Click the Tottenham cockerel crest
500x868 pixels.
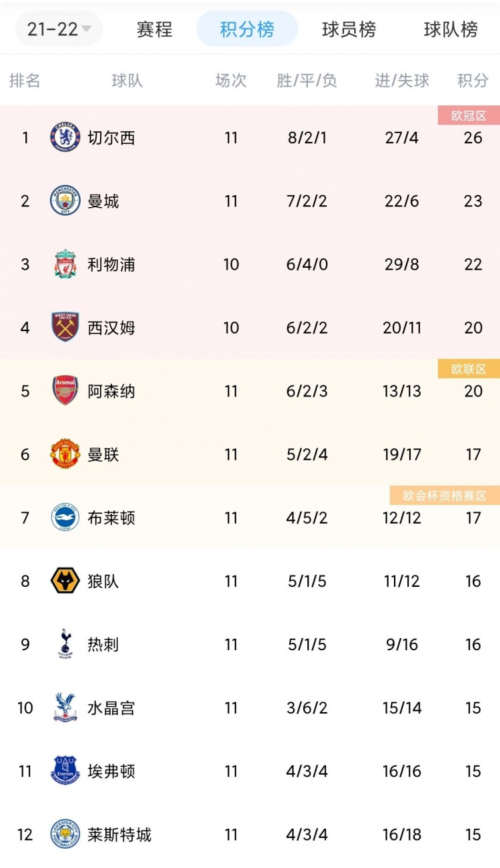65,644
